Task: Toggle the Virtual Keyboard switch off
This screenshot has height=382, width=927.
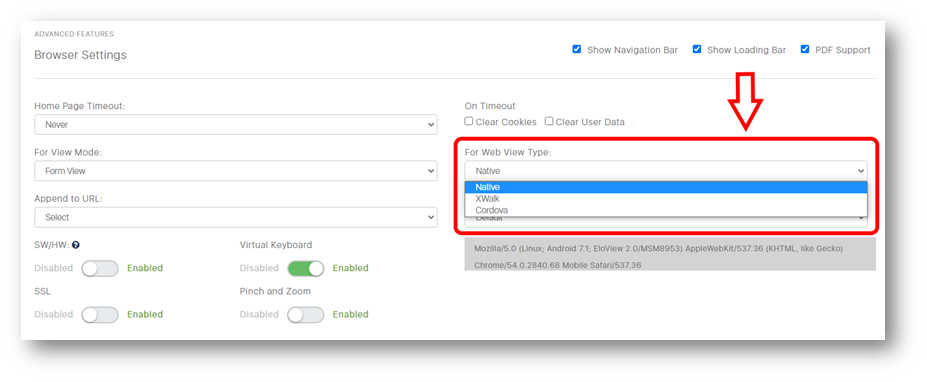Action: 306,268
